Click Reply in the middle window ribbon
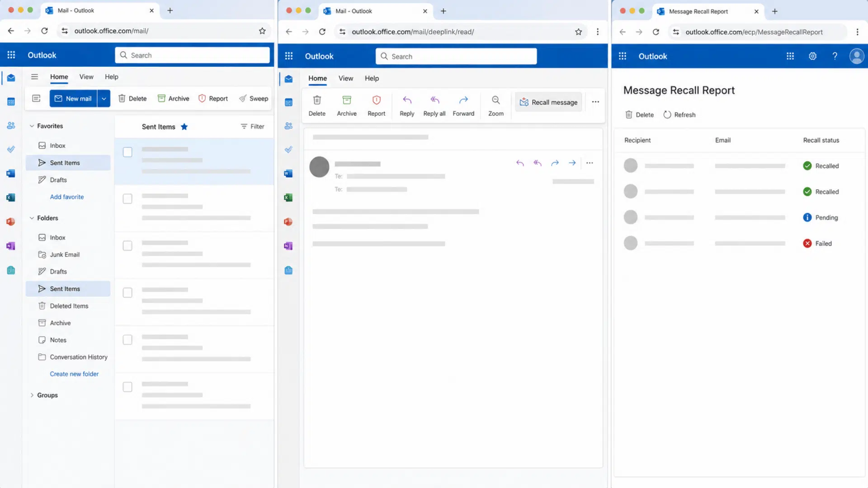868x488 pixels. click(407, 106)
